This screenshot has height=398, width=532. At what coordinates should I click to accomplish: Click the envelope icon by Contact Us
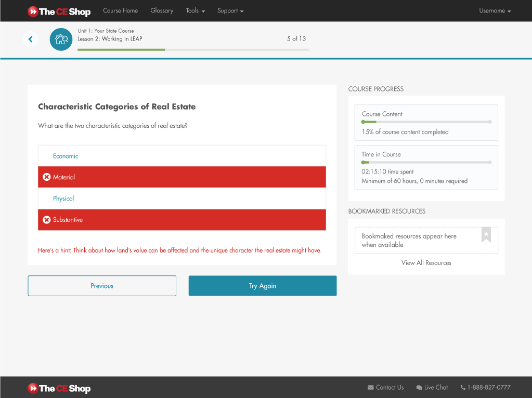pos(370,388)
